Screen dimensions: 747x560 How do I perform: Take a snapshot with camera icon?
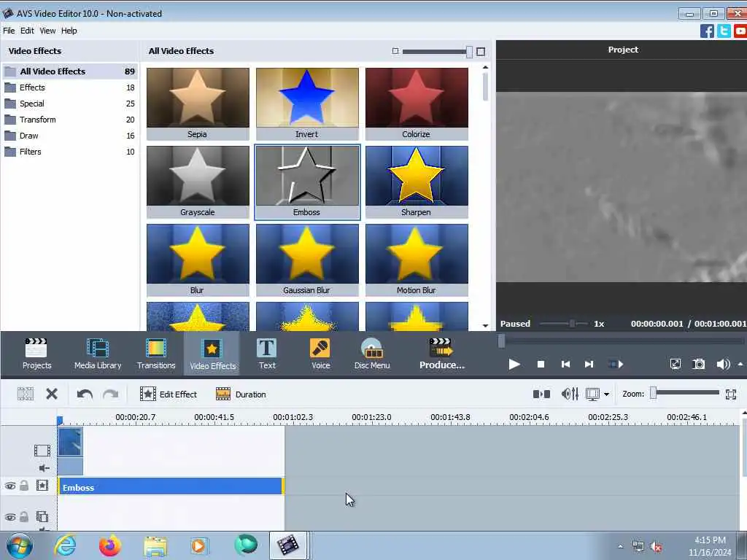point(698,365)
